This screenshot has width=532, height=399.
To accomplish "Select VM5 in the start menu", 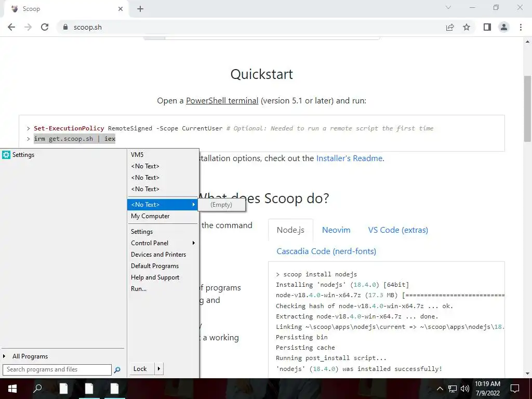I will click(x=162, y=155).
